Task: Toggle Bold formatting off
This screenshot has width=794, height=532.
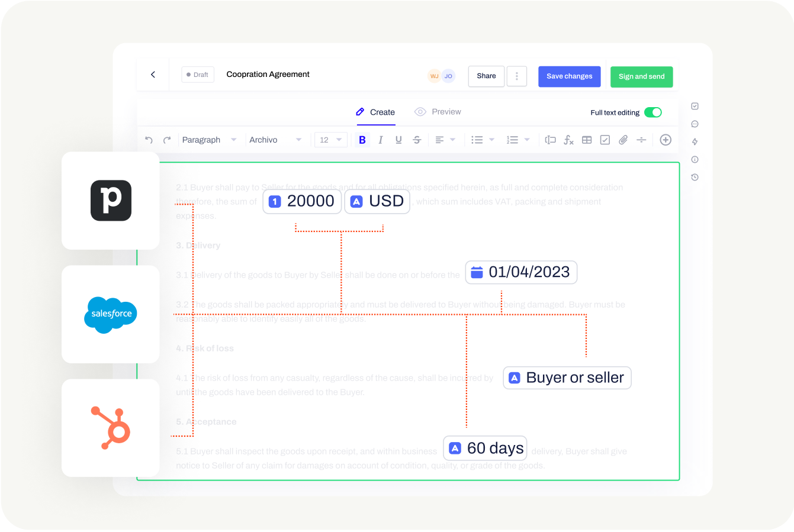Action: coord(362,140)
